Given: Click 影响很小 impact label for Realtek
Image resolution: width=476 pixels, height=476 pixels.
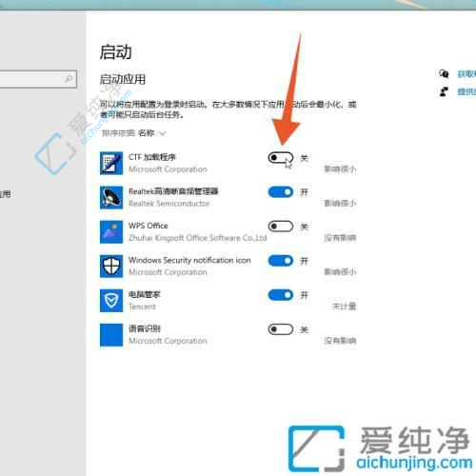Looking at the screenshot, I should [340, 204].
